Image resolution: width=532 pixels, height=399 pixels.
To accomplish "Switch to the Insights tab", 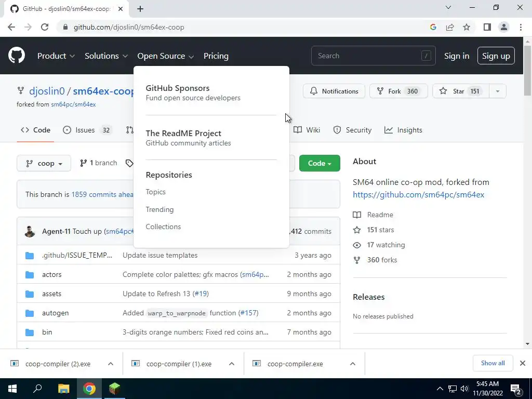I will [403, 130].
